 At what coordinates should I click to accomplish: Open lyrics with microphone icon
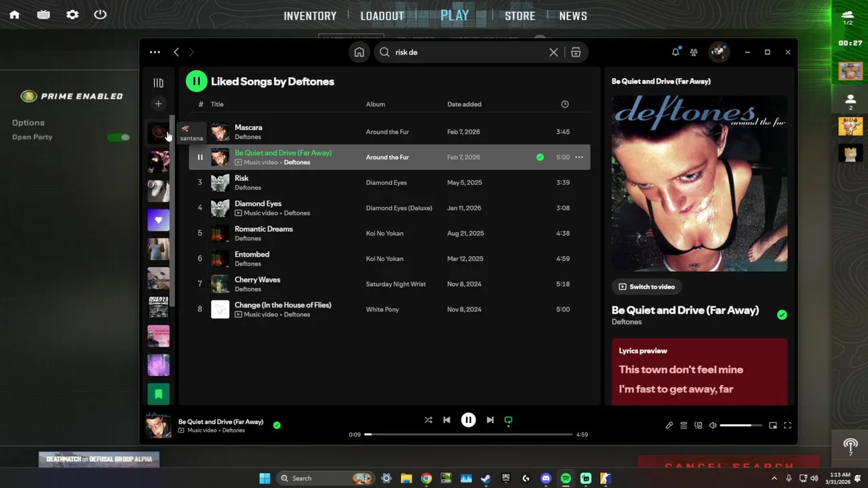point(669,426)
